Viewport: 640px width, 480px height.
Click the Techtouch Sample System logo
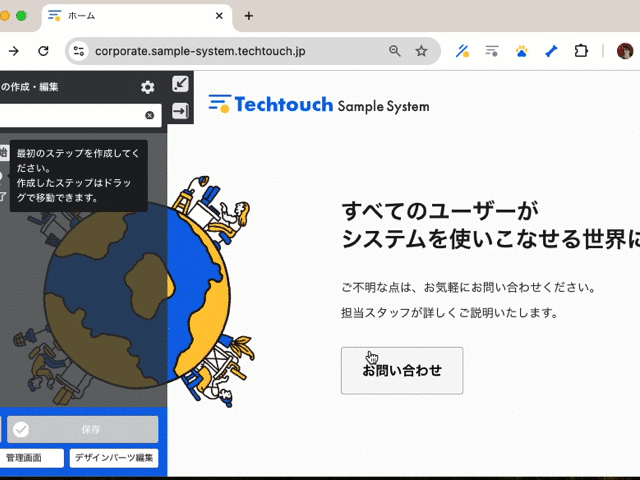(318, 105)
